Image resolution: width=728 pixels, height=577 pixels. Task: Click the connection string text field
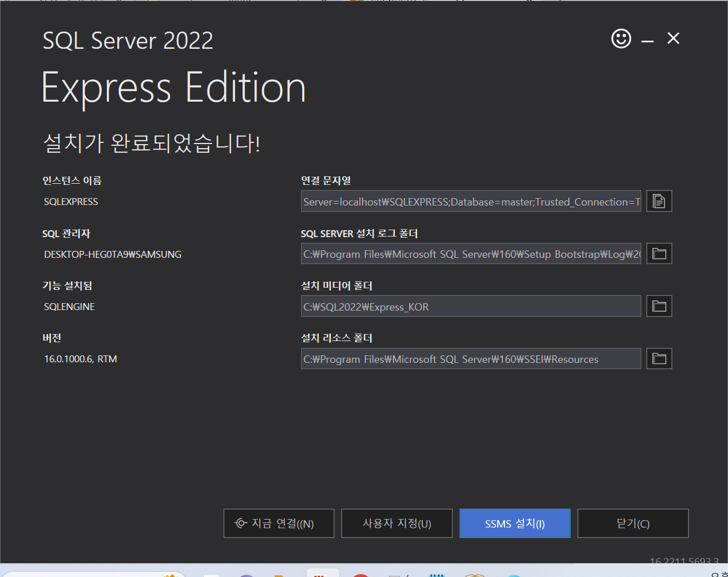click(471, 201)
